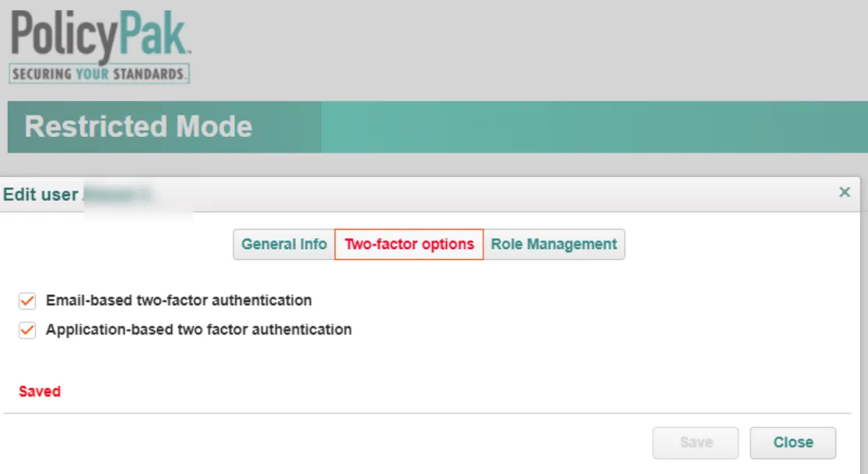
Task: Click the blurred username in dialog title
Action: (x=118, y=195)
